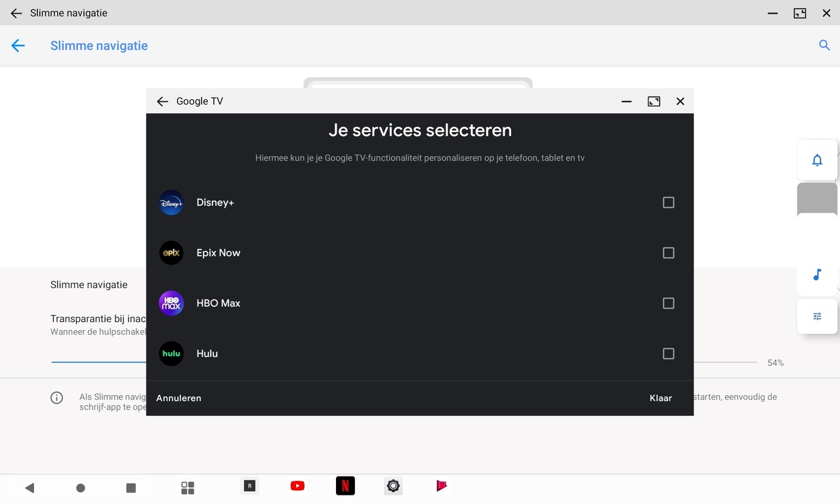Adjust the transparency slider track at 54%
The image size is (840, 504).
coord(404,362)
